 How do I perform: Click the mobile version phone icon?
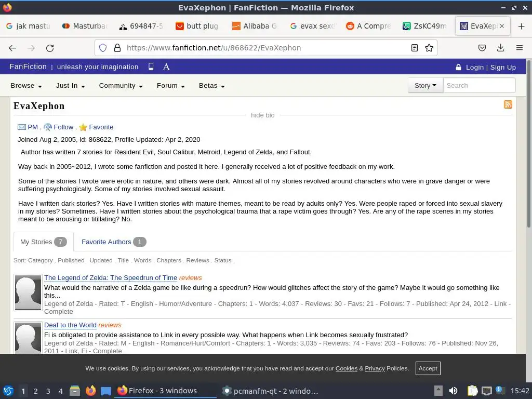151,66
